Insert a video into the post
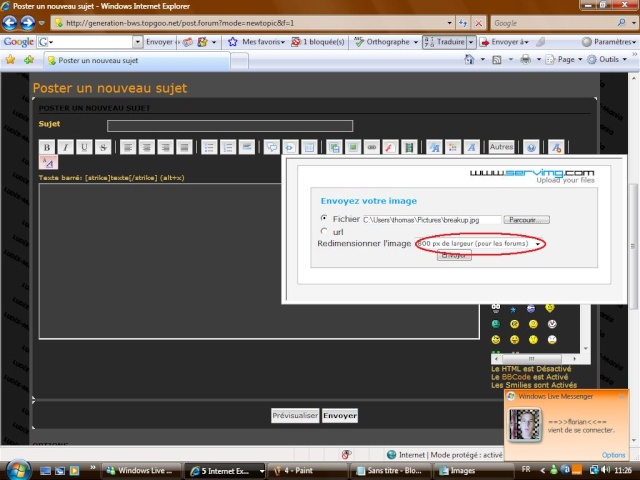 (x=409, y=147)
